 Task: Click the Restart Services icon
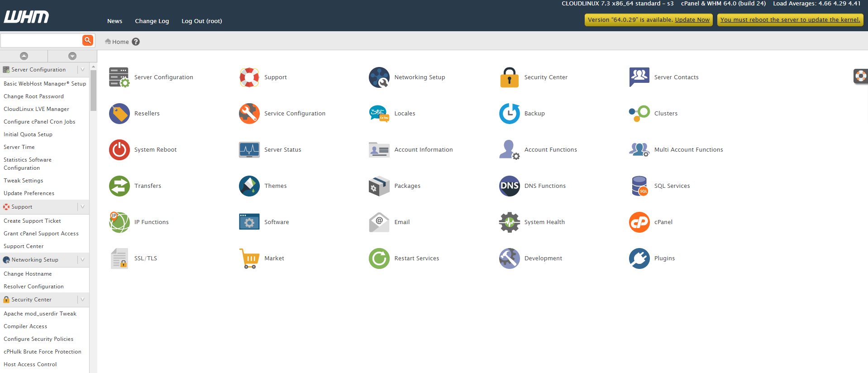(379, 258)
